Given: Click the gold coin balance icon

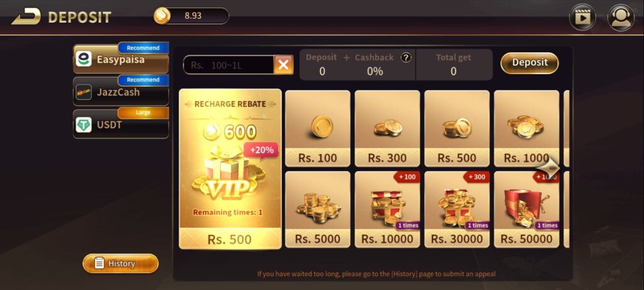Looking at the screenshot, I should [x=162, y=16].
